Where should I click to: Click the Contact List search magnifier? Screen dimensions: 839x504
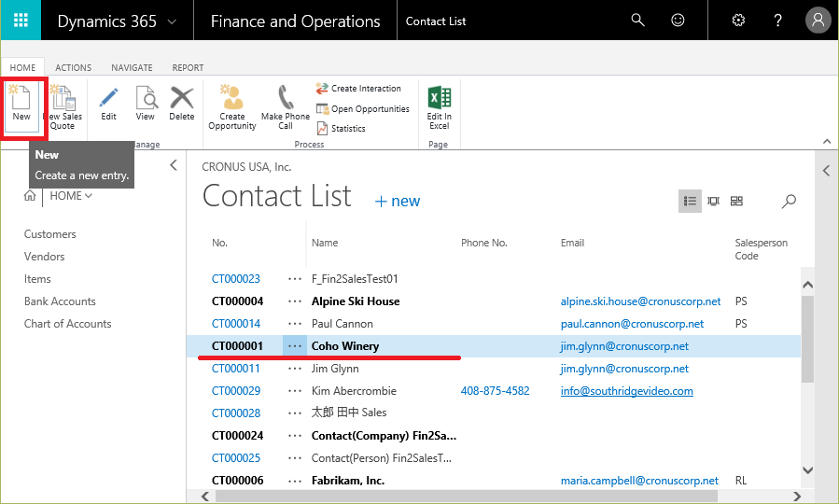click(x=789, y=202)
